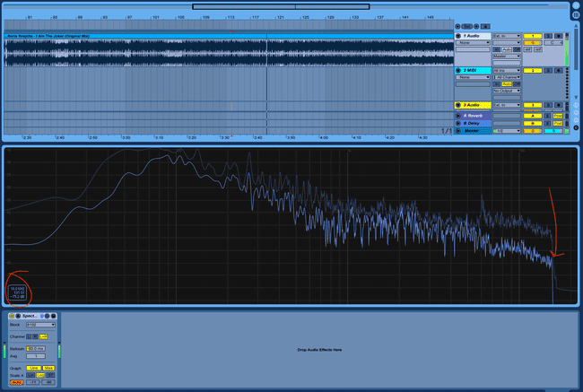
Task: Open the 2 MIDI All Ins dropdown
Action: (x=507, y=70)
